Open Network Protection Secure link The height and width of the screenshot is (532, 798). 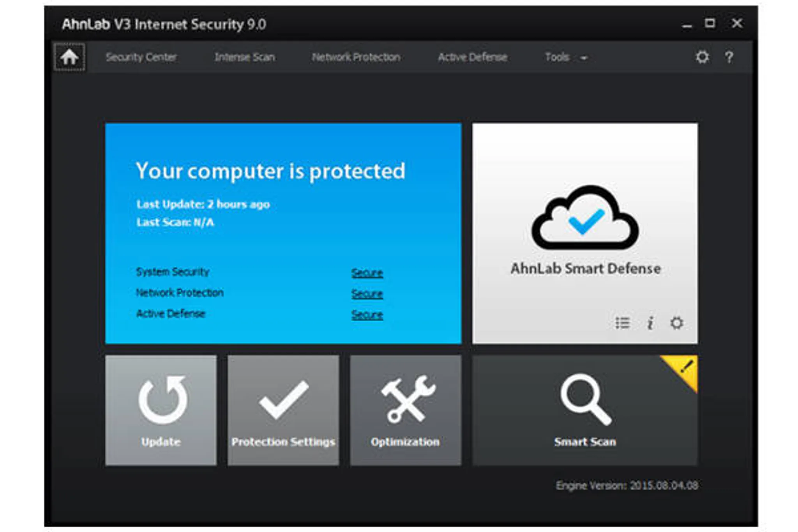(367, 293)
